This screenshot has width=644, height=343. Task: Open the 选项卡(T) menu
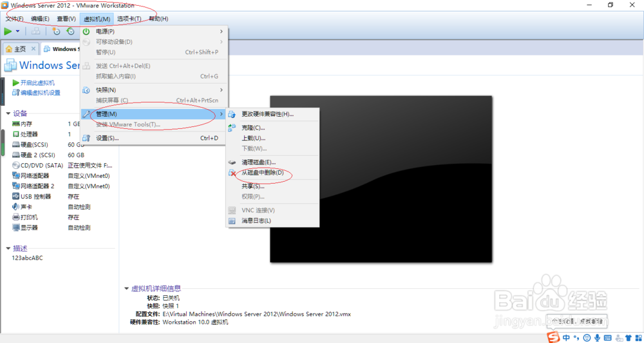[129, 19]
